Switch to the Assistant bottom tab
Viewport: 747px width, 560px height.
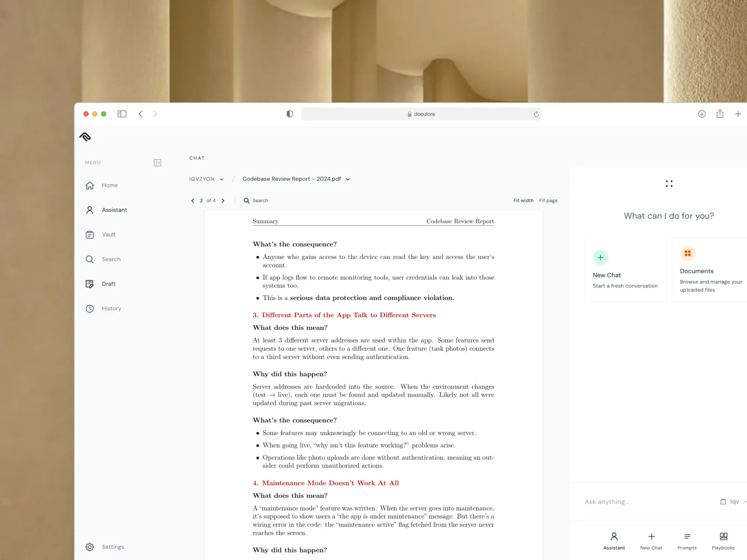click(614, 541)
